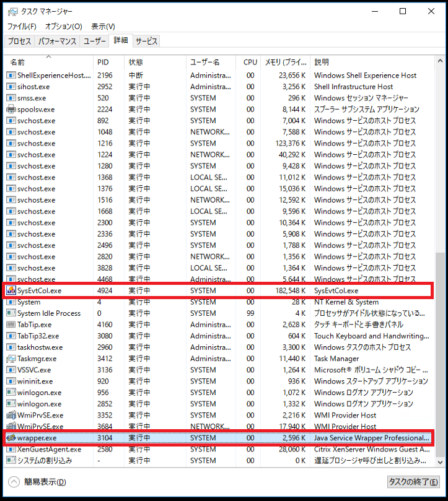Select the 詳細 tab

[x=121, y=40]
